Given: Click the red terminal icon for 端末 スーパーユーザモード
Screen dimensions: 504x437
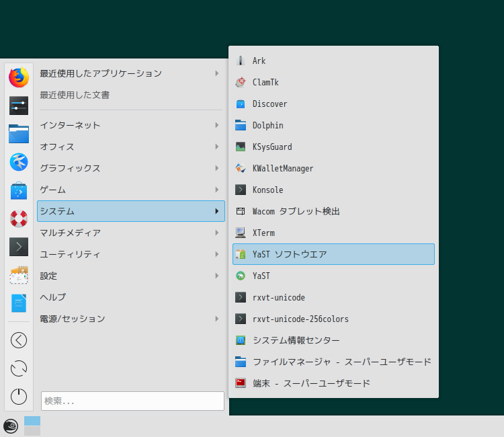Looking at the screenshot, I should pos(241,383).
